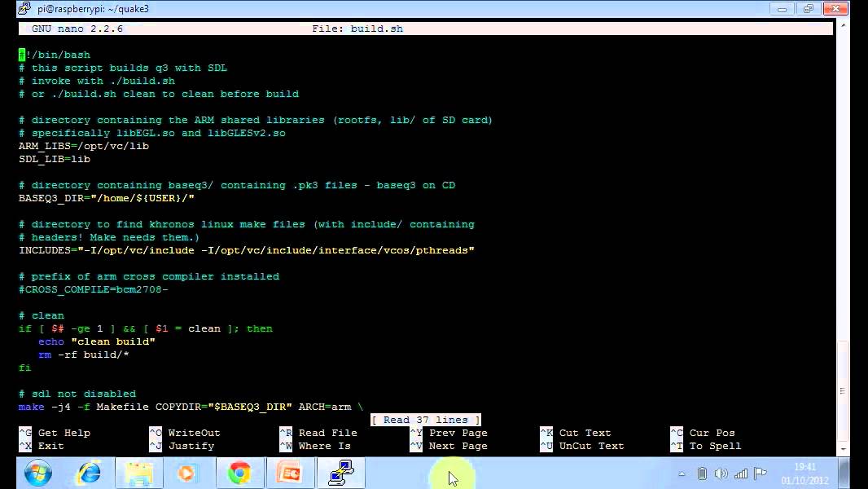Click the 'if [ $# -ge 1 ]' line
The height and width of the screenshot is (489, 868).
[x=146, y=329]
